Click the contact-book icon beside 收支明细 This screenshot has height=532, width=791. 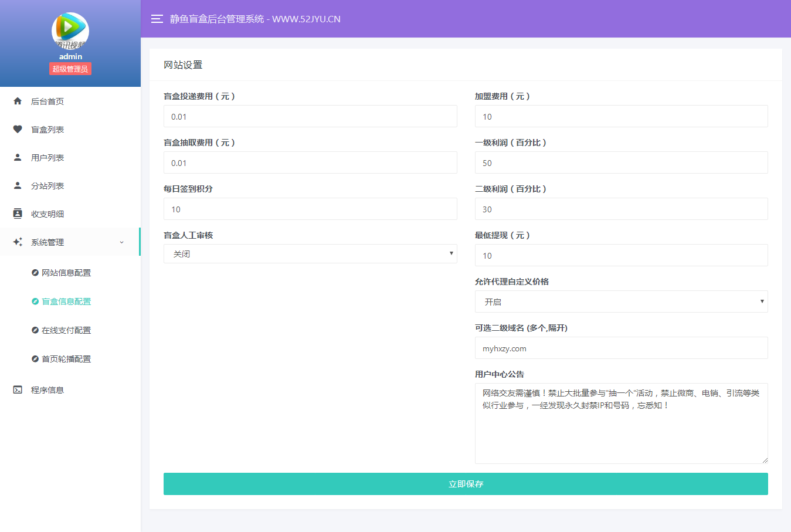tap(18, 214)
